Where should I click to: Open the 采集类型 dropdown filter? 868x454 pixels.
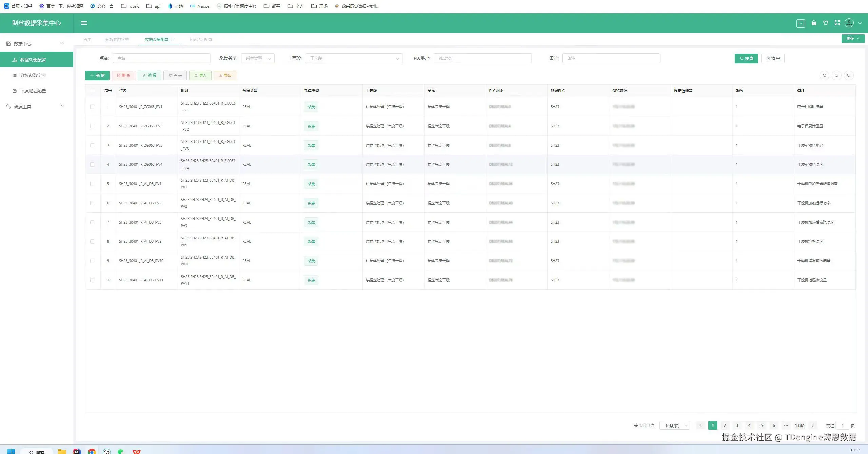pos(258,58)
